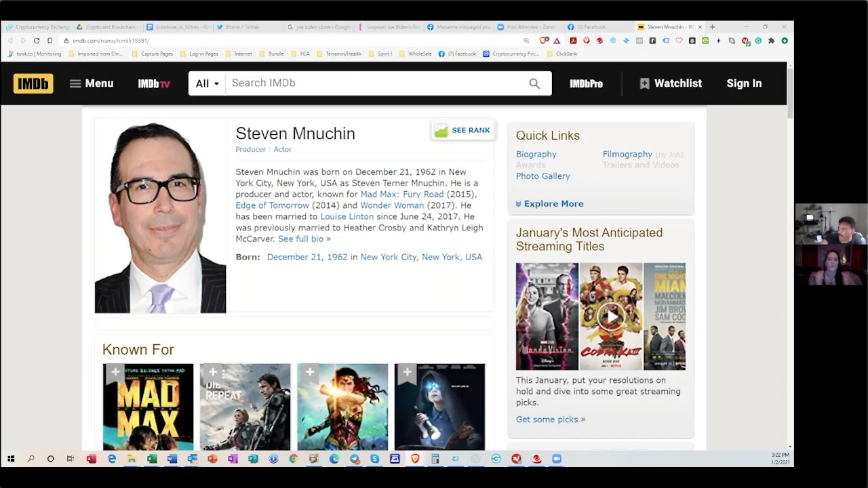Click the address bar URL

(x=111, y=41)
